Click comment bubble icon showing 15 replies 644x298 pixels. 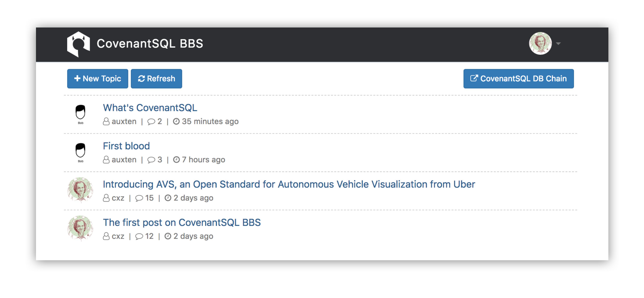click(139, 198)
